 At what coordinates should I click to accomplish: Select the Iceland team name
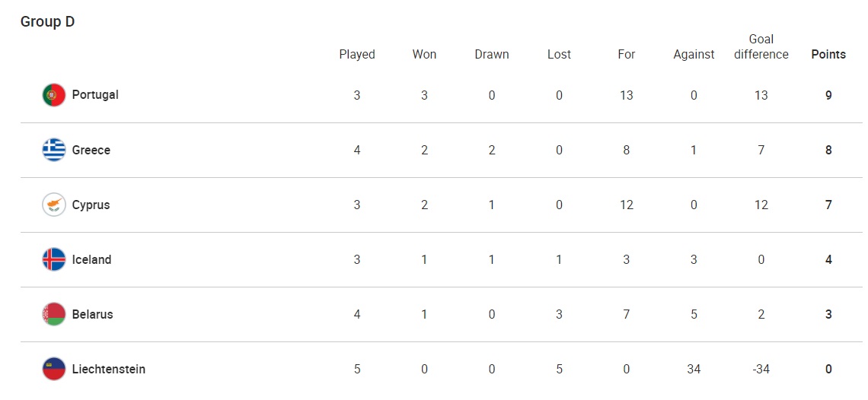pos(92,259)
